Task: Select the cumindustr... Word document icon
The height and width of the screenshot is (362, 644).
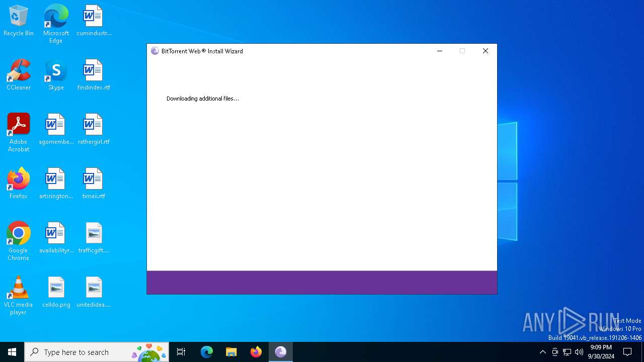Action: click(94, 21)
